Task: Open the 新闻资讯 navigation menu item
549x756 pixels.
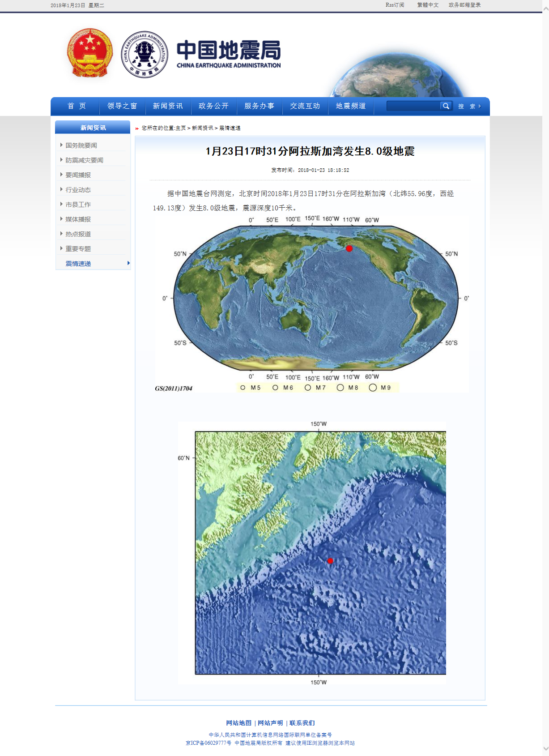Action: [168, 106]
